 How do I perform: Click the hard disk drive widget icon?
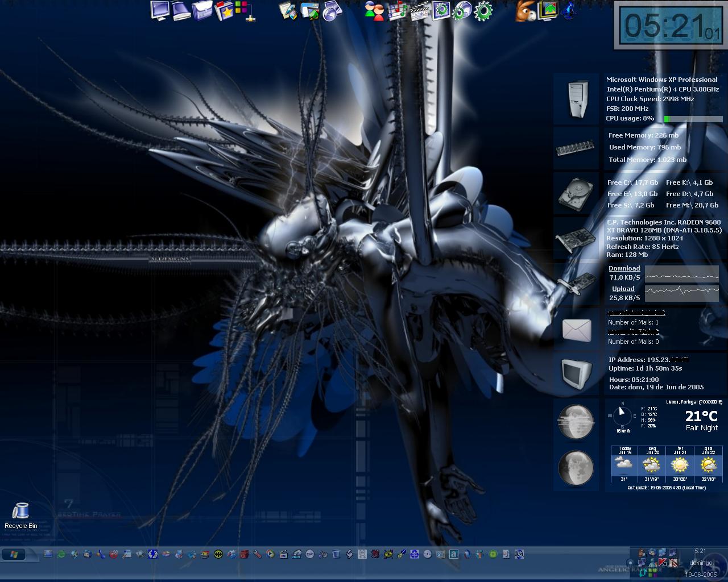[576, 193]
